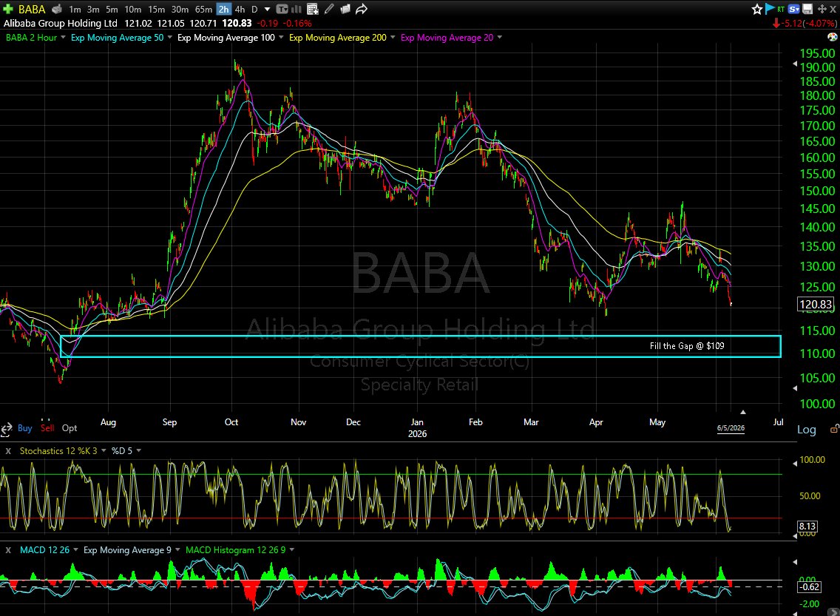The image size is (840, 616).
Task: Open the color palette icon
Action: 833,37
